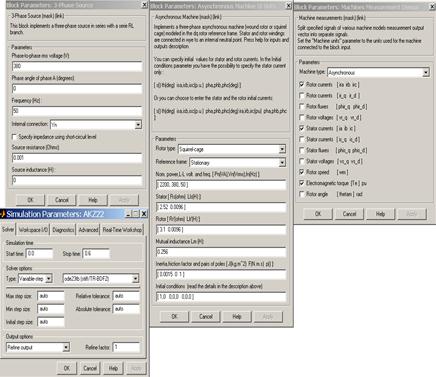
Task: Switch to the Solver tab
Action: 8,229
